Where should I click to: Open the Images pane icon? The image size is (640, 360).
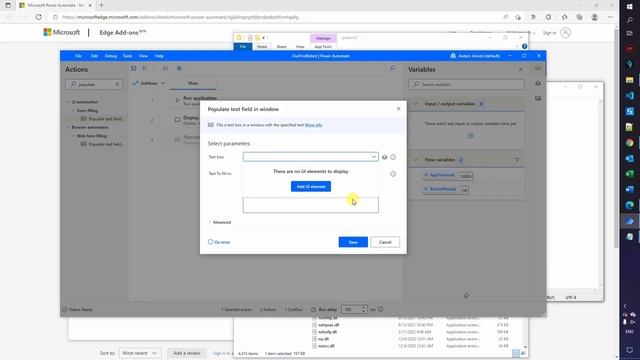[538, 98]
